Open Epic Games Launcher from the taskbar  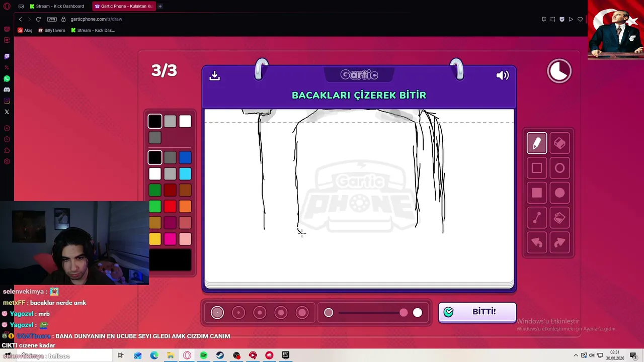286,355
